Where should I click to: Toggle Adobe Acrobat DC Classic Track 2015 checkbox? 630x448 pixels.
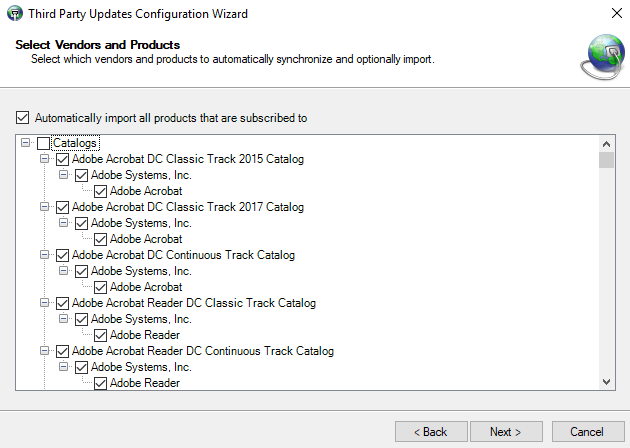tap(62, 159)
